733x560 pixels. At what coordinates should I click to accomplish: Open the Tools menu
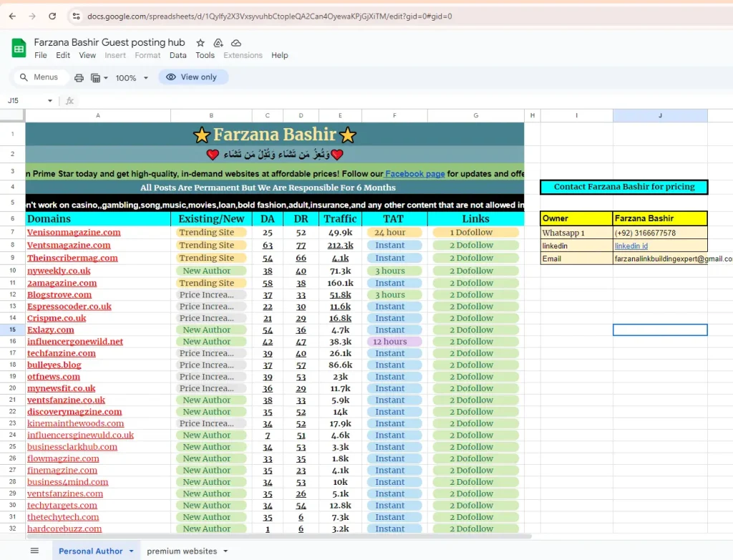click(205, 55)
